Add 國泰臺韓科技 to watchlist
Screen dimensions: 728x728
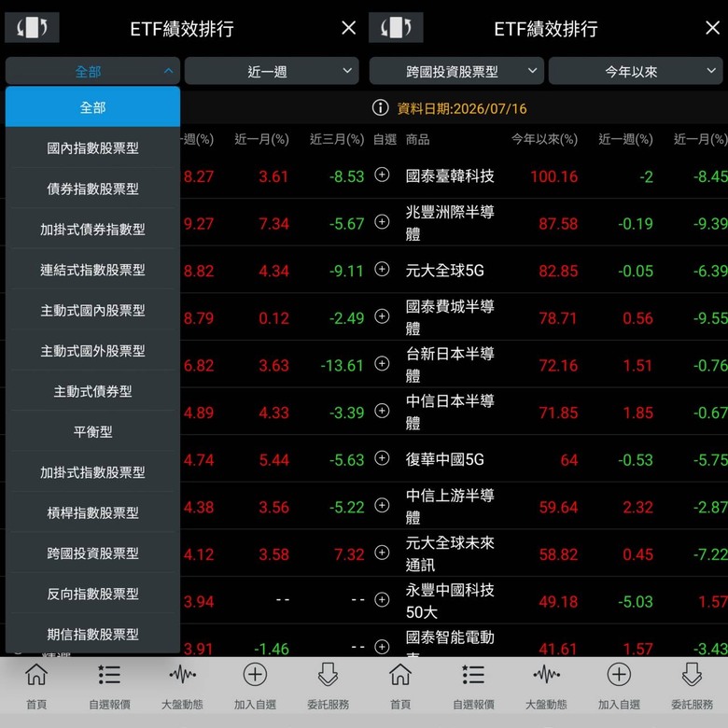pyautogui.click(x=382, y=175)
